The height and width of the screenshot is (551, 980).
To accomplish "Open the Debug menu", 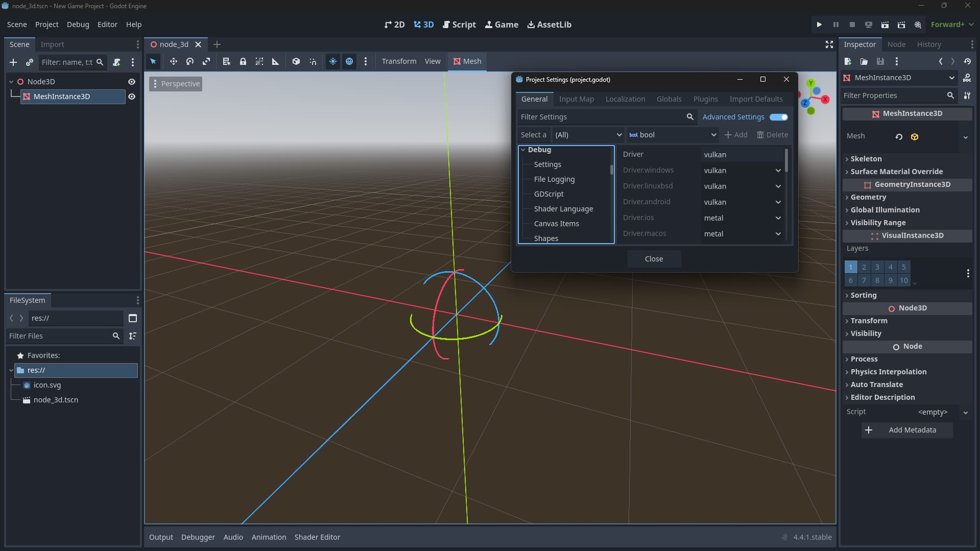I will (x=78, y=25).
